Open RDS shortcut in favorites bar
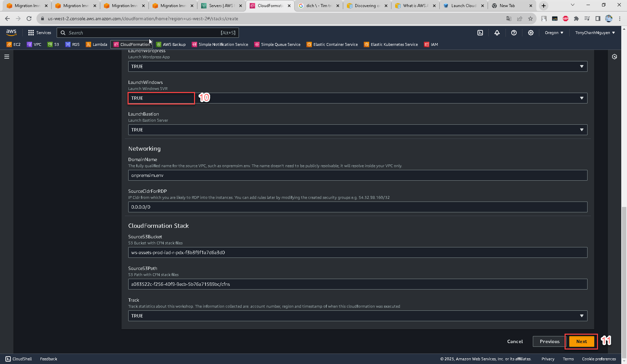 click(x=73, y=44)
